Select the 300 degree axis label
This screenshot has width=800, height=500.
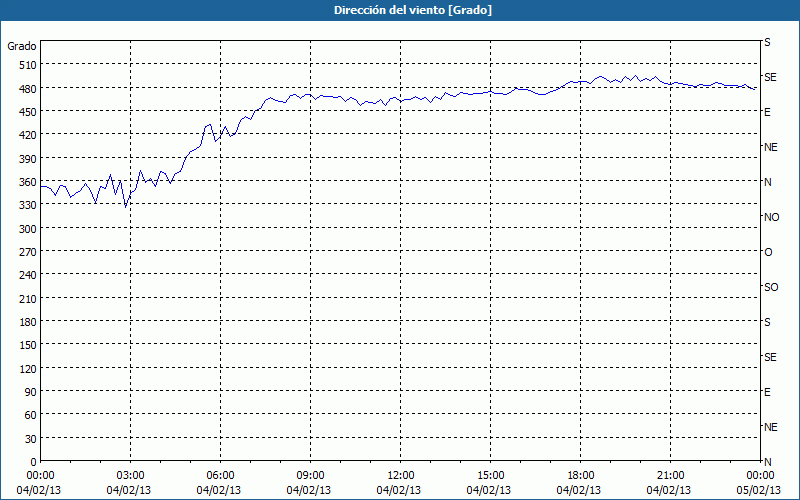28,229
